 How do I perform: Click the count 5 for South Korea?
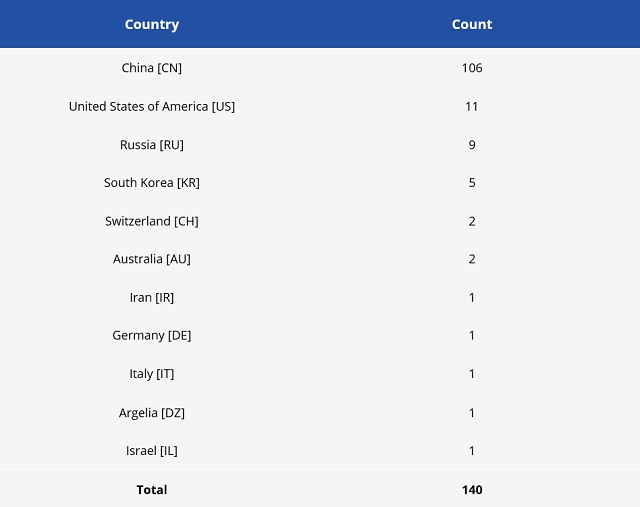point(472,183)
